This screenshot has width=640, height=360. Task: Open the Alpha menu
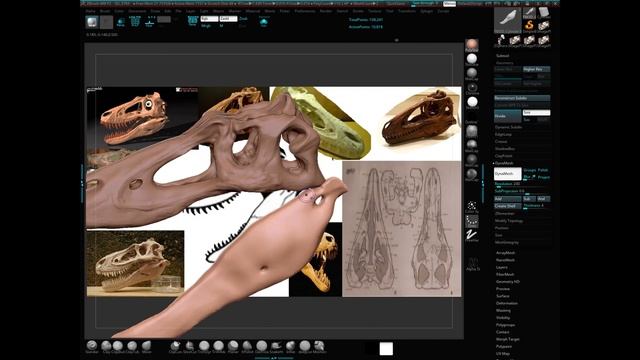pyautogui.click(x=91, y=11)
